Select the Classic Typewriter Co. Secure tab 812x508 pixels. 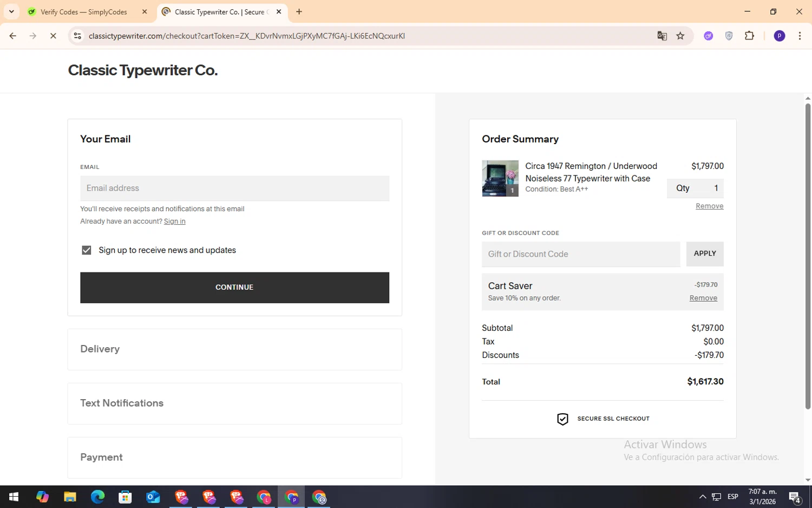coord(222,11)
